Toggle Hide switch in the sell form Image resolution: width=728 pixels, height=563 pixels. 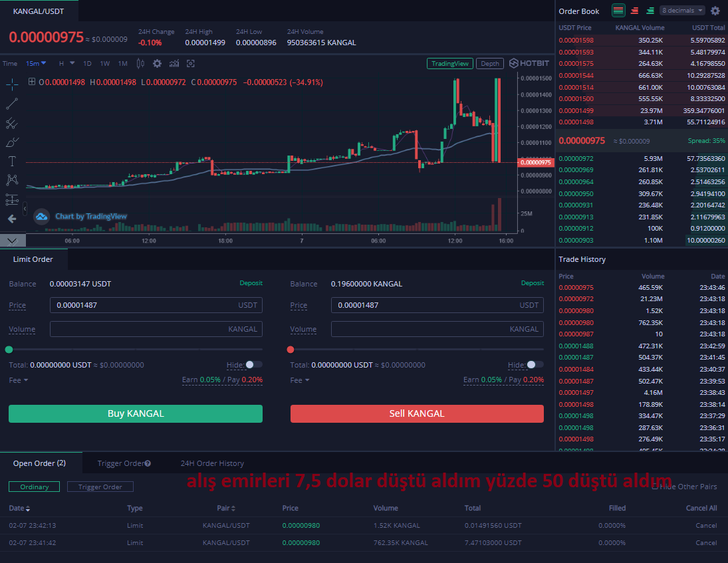tap(535, 365)
